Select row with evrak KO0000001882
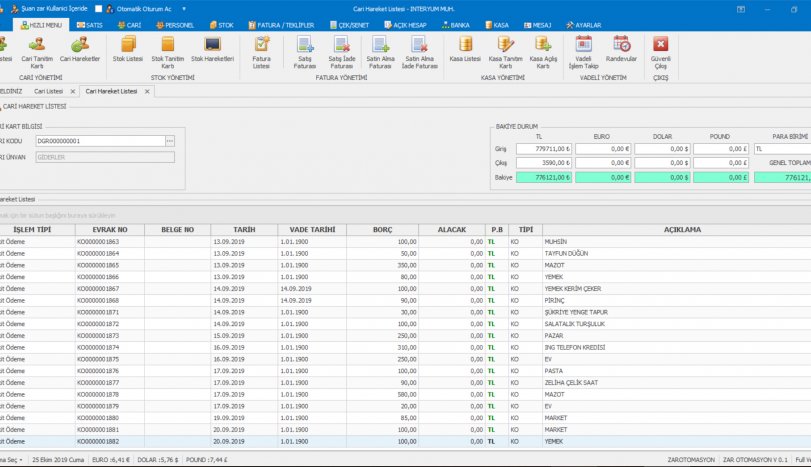Image resolution: width=811 pixels, height=467 pixels. tap(406, 442)
